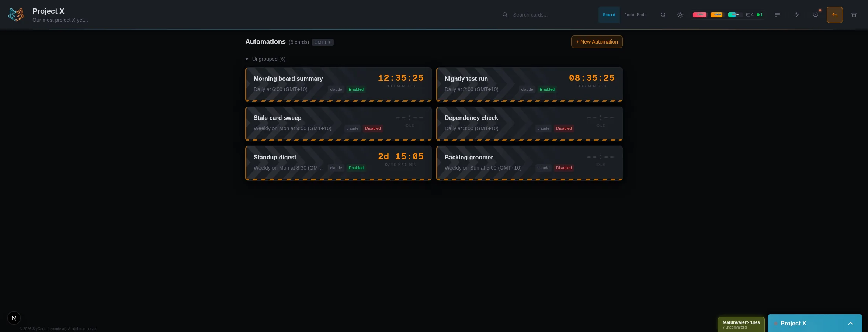This screenshot has width=868, height=332.
Task: Click claude tag on Dependency check
Action: pos(543,128)
